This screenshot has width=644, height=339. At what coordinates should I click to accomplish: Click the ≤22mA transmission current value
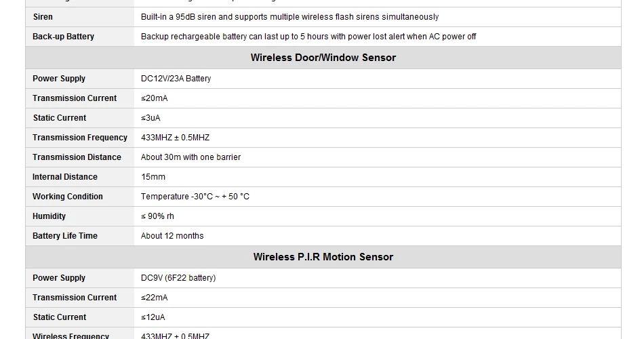point(155,298)
